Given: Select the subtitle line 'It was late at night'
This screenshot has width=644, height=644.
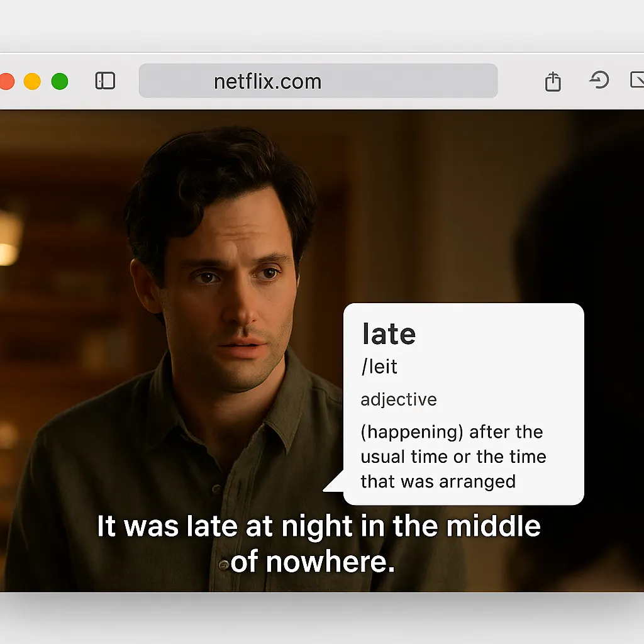Looking at the screenshot, I should 319,526.
